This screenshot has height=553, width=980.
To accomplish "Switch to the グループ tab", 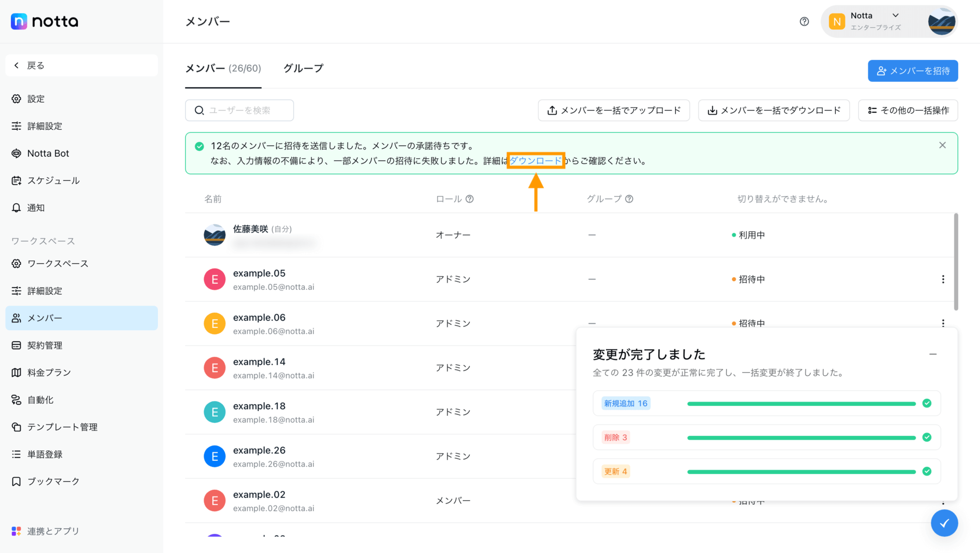I will coord(303,69).
